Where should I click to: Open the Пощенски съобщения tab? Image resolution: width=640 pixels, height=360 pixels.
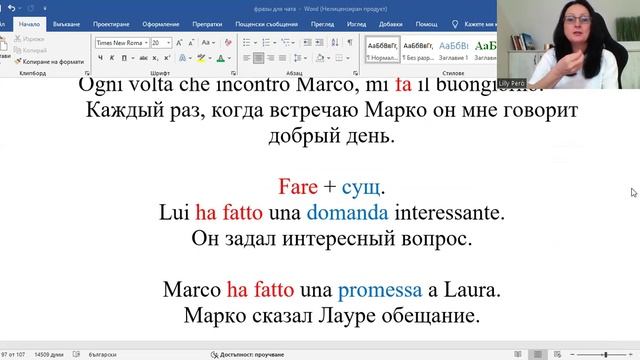click(x=266, y=24)
